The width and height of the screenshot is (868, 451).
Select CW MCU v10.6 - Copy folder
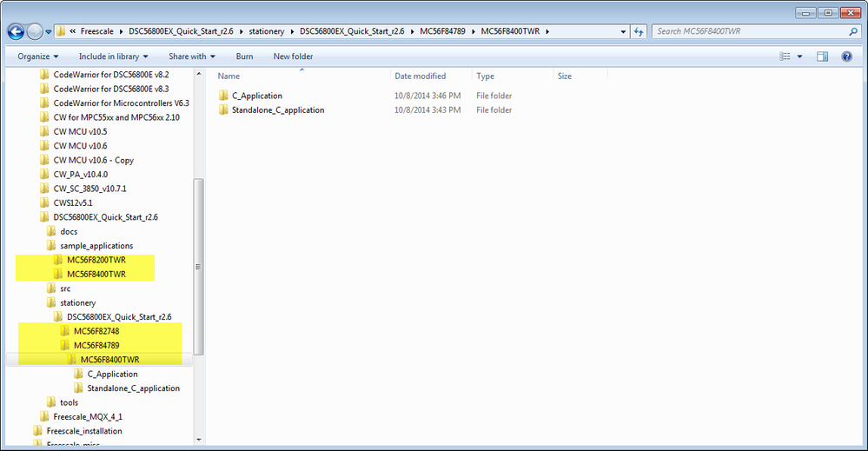[x=94, y=160]
